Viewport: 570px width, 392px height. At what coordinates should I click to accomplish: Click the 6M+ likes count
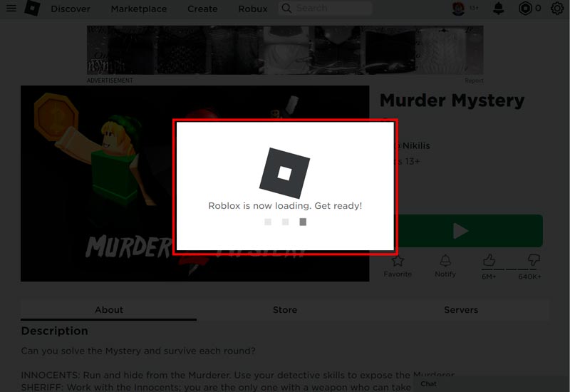489,277
